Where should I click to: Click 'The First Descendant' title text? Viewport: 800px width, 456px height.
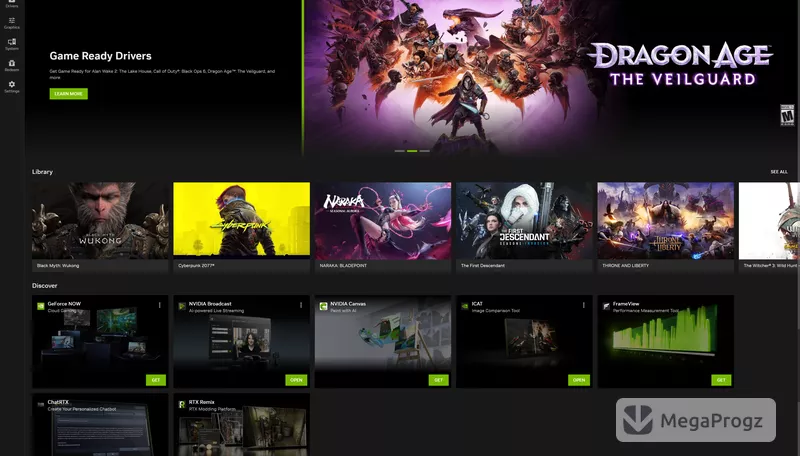pos(483,266)
